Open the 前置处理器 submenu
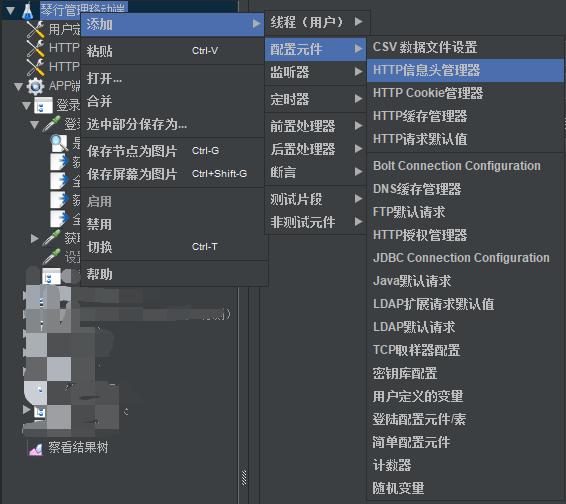This screenshot has height=504, width=566. [315, 126]
